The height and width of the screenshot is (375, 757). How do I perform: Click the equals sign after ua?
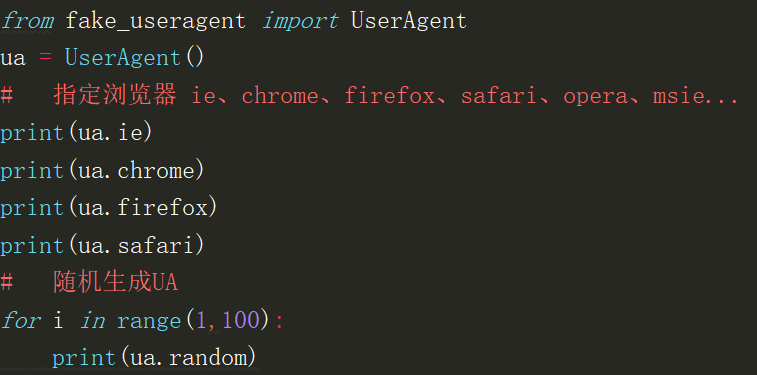point(45,59)
